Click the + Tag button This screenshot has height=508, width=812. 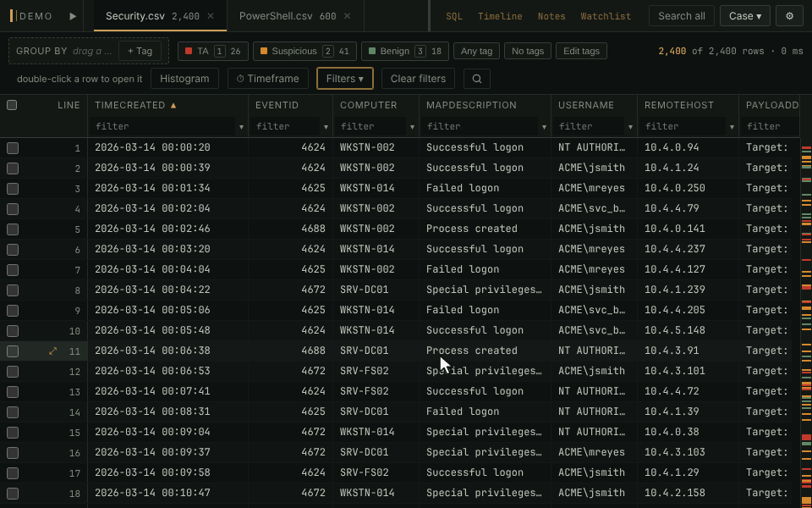[x=140, y=51]
